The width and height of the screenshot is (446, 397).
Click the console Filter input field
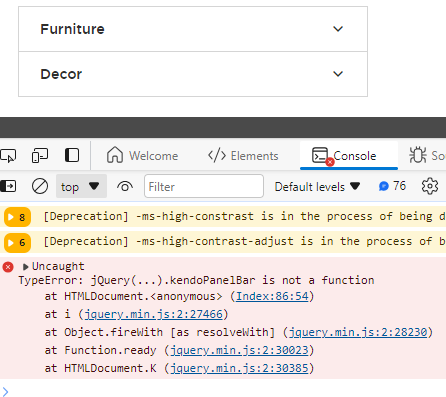[204, 186]
